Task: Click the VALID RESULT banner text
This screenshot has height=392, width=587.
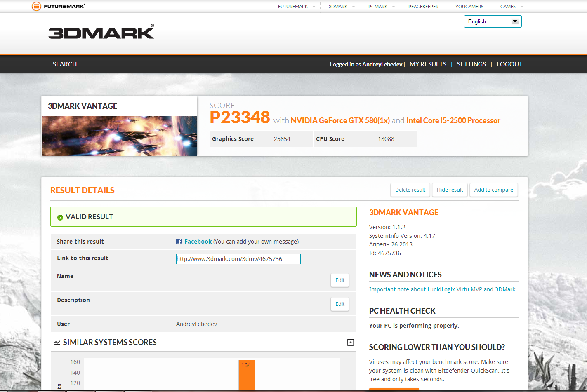Action: coord(89,217)
